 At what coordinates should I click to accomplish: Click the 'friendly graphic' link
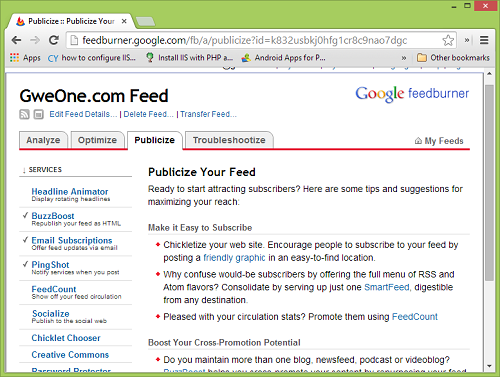click(234, 258)
